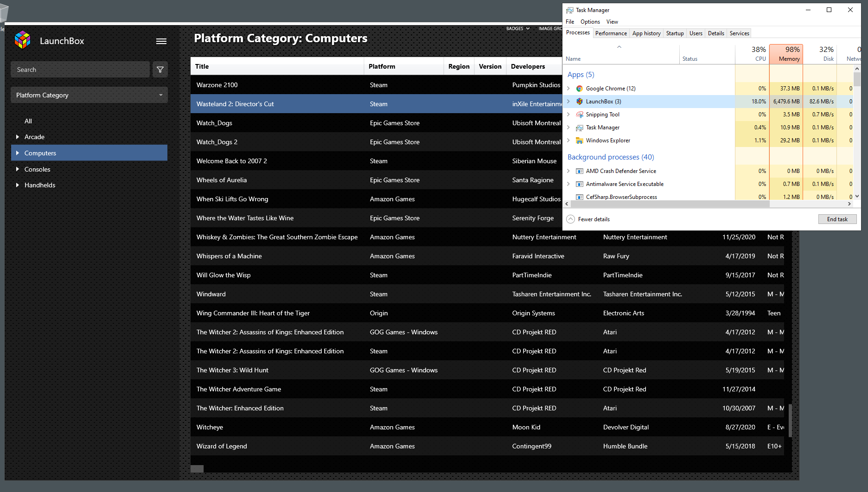The width and height of the screenshot is (868, 492).
Task: Expand the Handhelds category arrow
Action: click(x=18, y=185)
